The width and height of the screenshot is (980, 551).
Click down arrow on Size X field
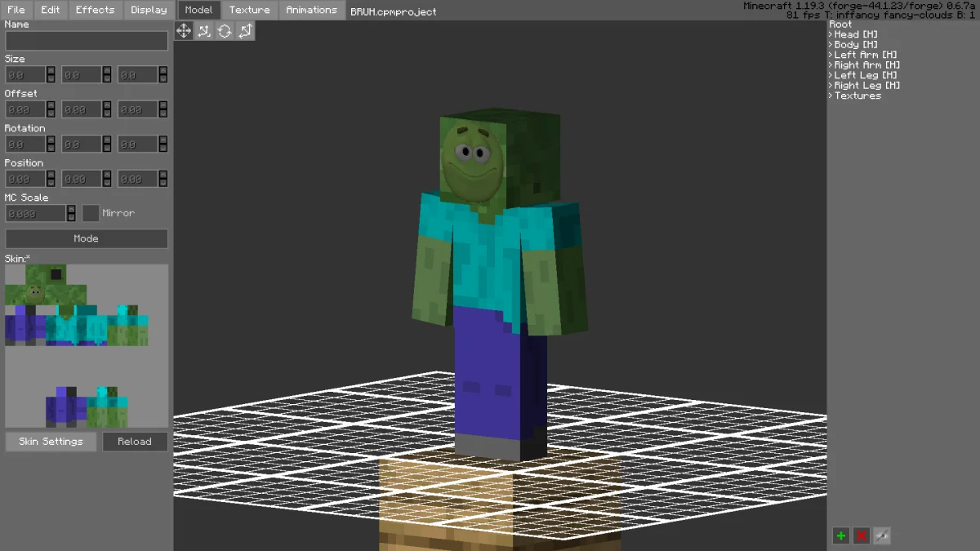(x=51, y=79)
